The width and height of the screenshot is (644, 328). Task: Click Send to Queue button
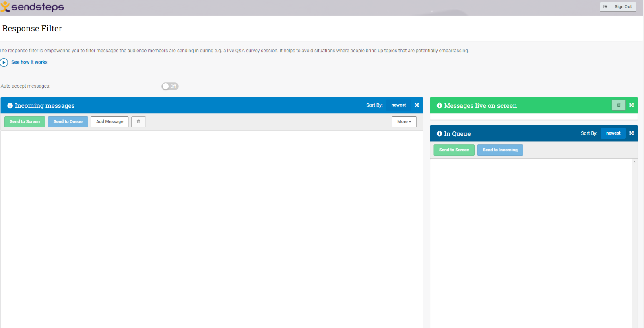68,122
